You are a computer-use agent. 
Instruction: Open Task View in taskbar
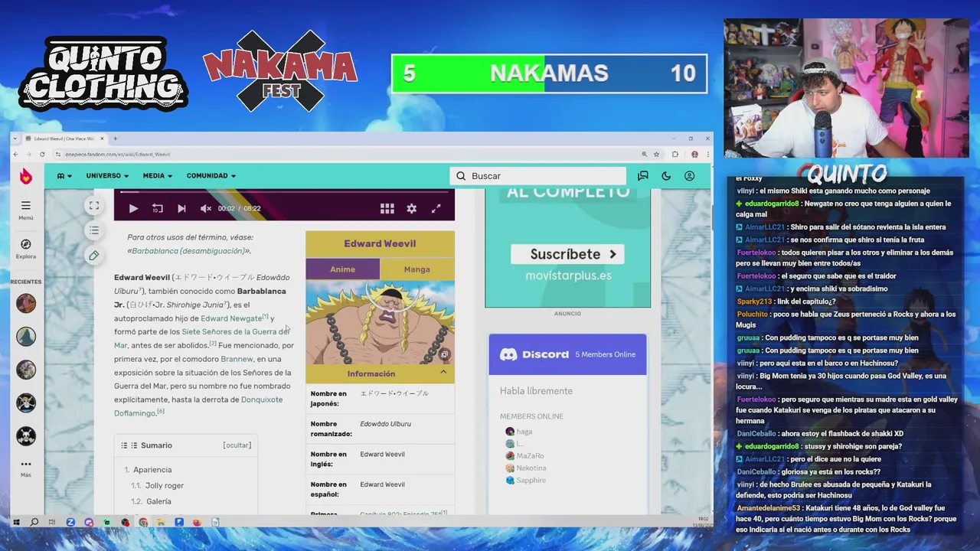tap(52, 523)
